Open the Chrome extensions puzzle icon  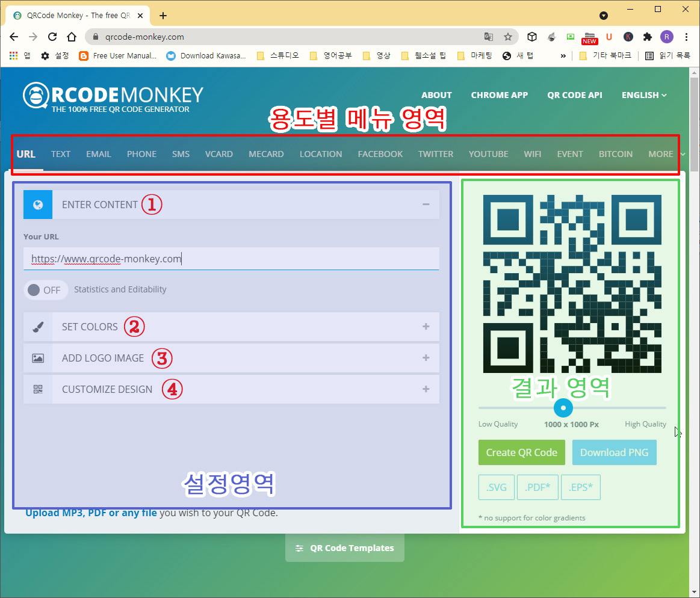pos(646,37)
